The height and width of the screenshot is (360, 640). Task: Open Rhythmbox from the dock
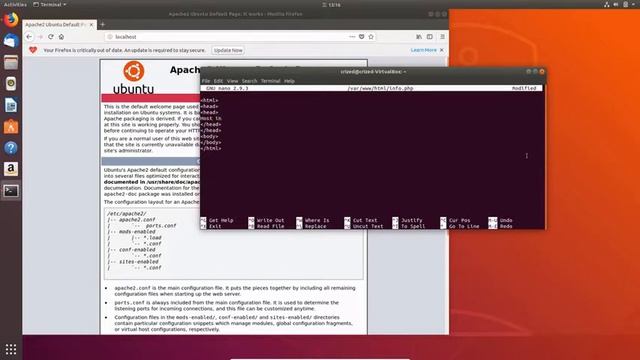click(x=11, y=84)
